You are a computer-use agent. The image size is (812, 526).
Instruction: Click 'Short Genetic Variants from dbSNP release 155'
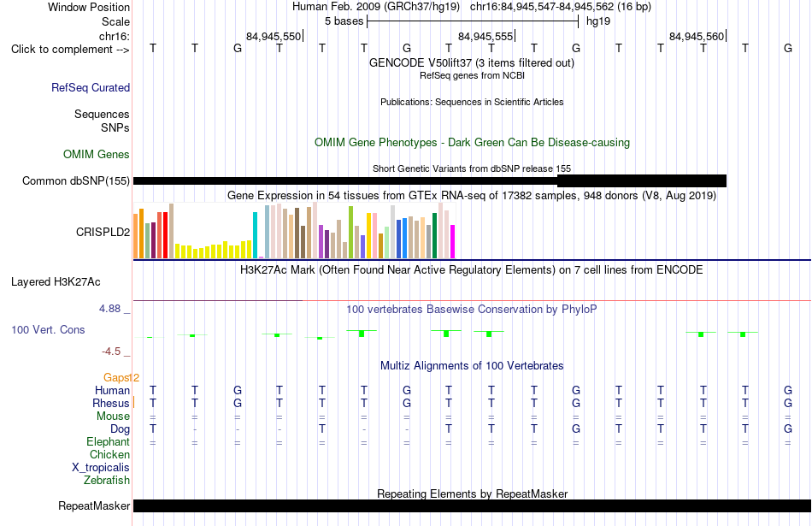coord(472,169)
